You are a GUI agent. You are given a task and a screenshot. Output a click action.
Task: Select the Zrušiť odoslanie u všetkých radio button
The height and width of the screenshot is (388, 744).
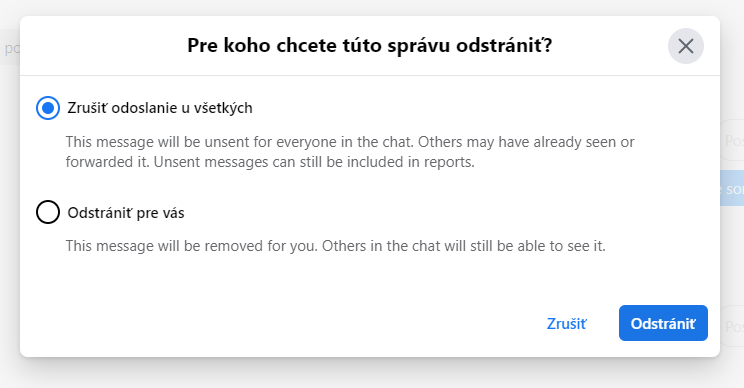click(x=48, y=108)
